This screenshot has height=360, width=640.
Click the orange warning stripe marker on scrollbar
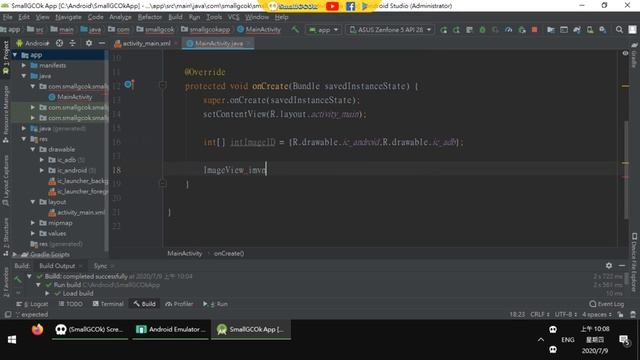[625, 86]
